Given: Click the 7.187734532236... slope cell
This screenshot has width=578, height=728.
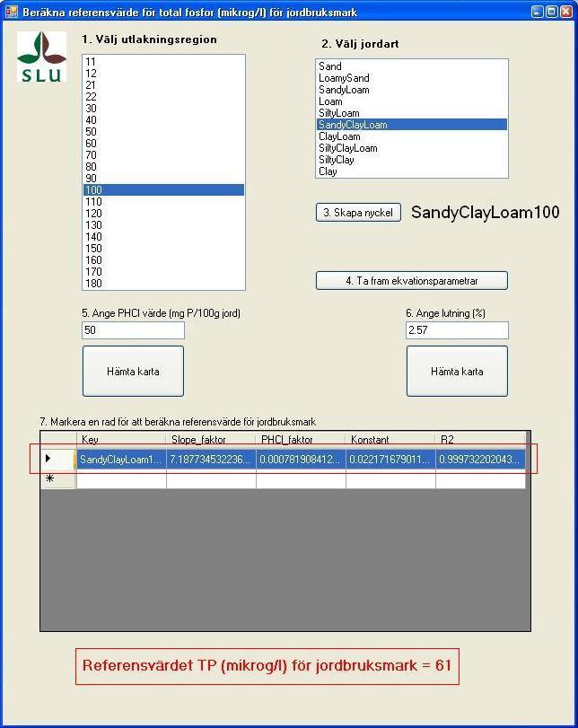Looking at the screenshot, I should pos(211,460).
